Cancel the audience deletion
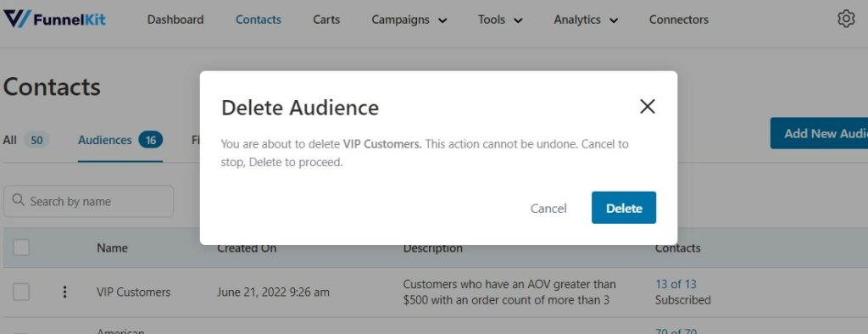The height and width of the screenshot is (334, 868). point(548,209)
